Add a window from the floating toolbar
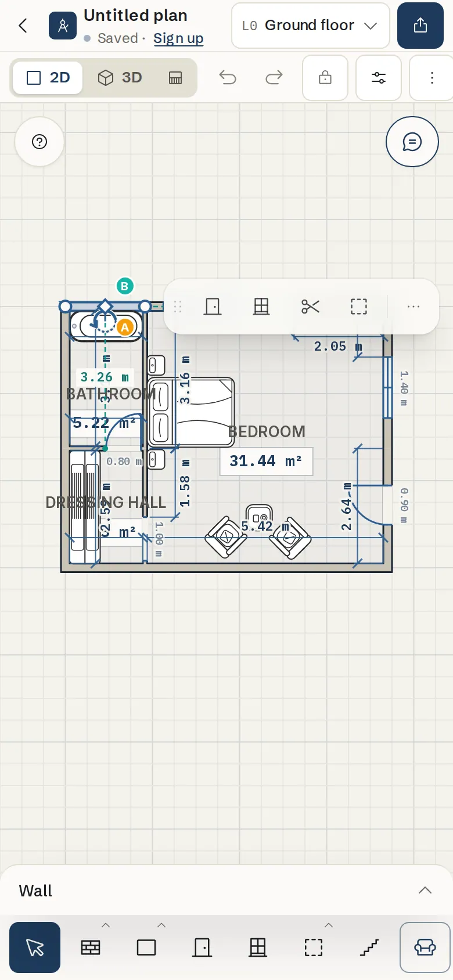453x980 pixels. 261,307
